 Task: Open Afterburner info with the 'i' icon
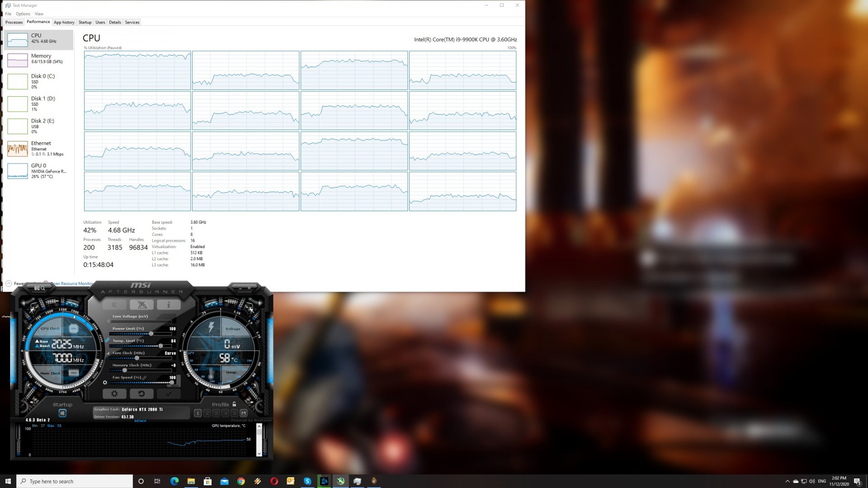pos(169,305)
